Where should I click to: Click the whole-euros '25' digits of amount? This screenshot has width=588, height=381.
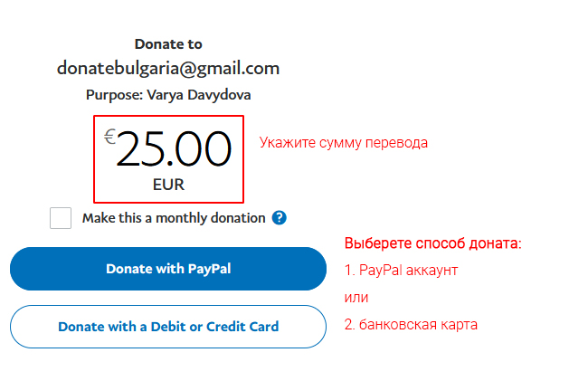coord(140,148)
